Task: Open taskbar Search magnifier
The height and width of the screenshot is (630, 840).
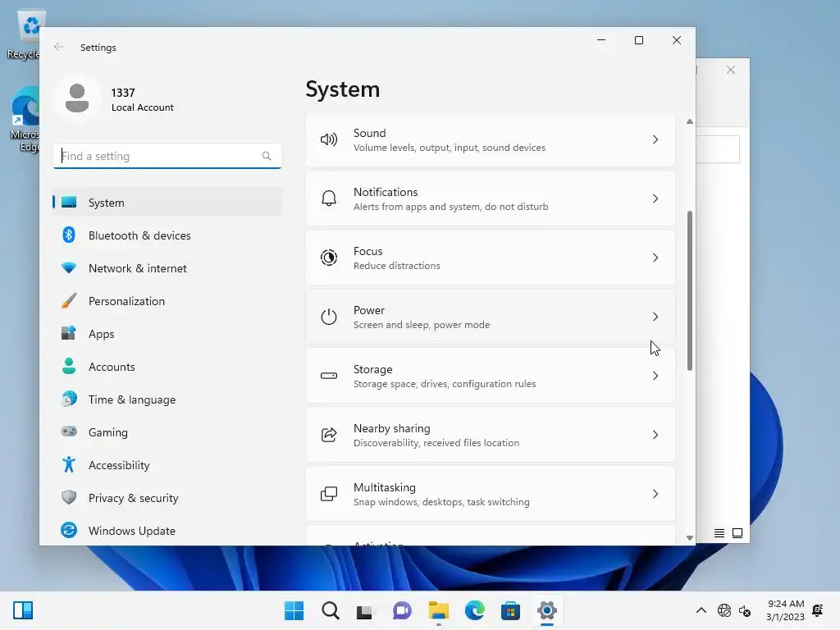Action: point(331,610)
